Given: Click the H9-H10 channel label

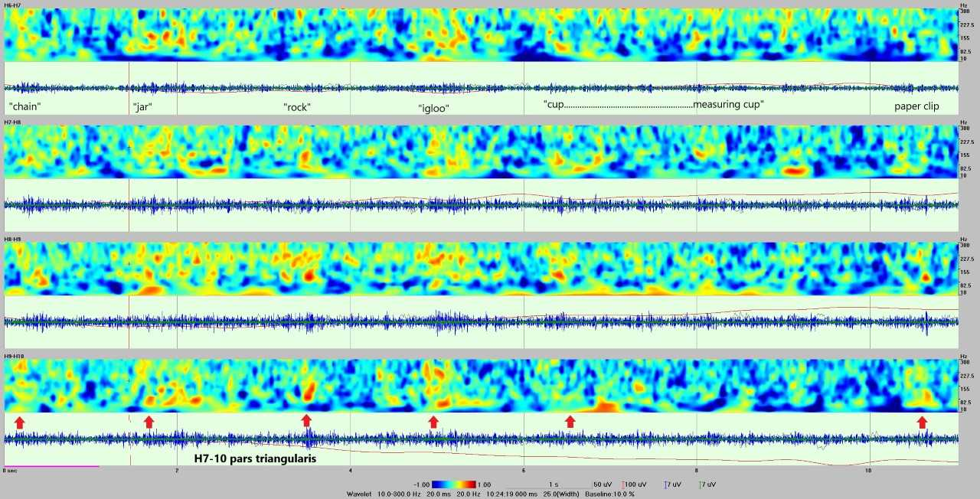Looking at the screenshot, I should click(x=13, y=356).
